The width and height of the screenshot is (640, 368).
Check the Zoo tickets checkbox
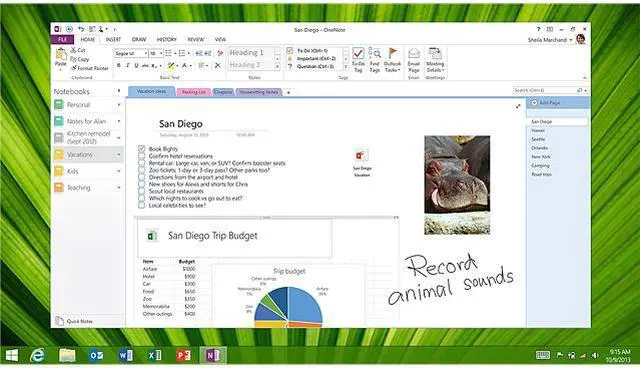tap(142, 170)
